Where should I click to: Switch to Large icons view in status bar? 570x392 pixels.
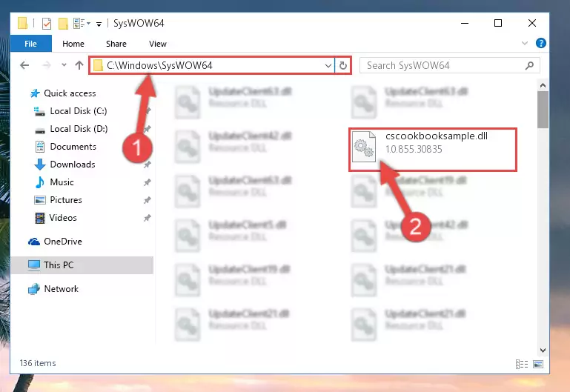pyautogui.click(x=538, y=364)
